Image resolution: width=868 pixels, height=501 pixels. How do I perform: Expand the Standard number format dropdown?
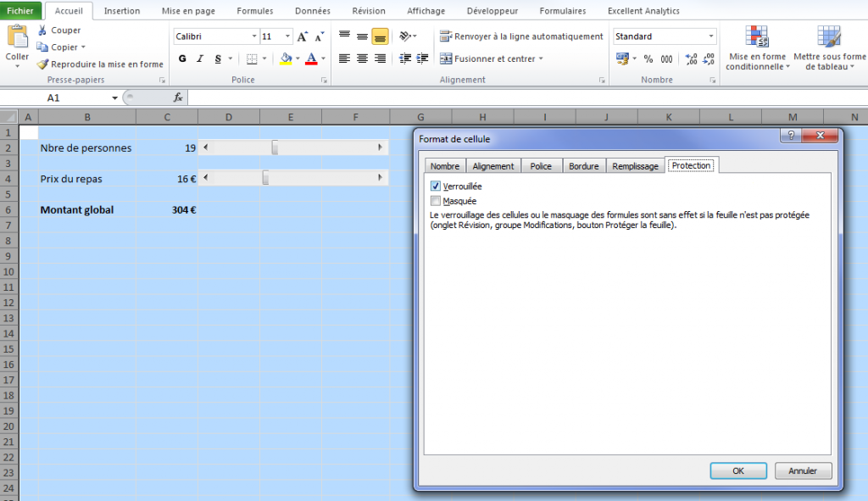coord(710,36)
